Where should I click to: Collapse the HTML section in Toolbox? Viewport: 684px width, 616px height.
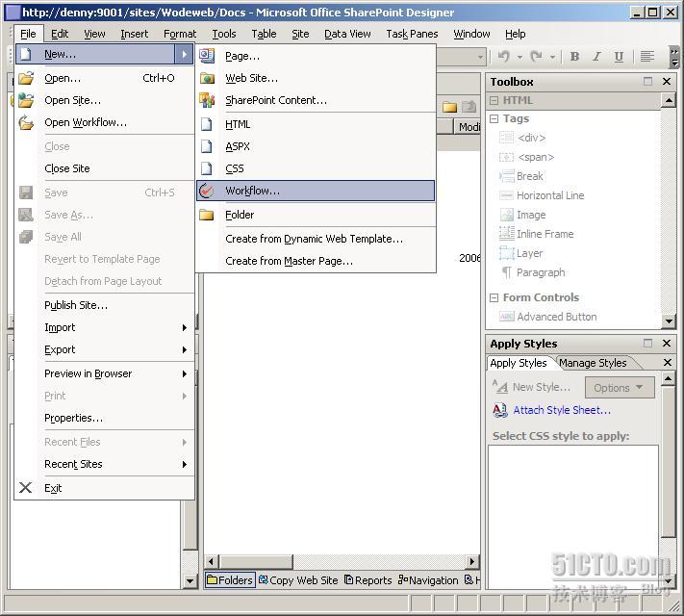coord(494,100)
